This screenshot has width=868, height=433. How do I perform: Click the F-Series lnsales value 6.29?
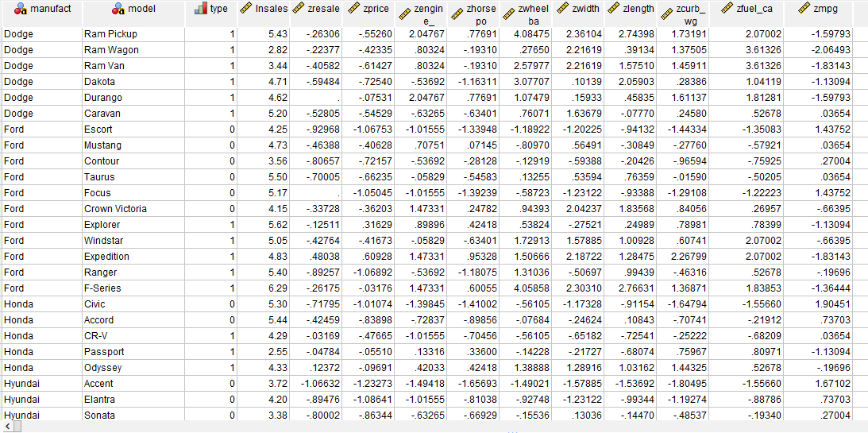coord(264,288)
